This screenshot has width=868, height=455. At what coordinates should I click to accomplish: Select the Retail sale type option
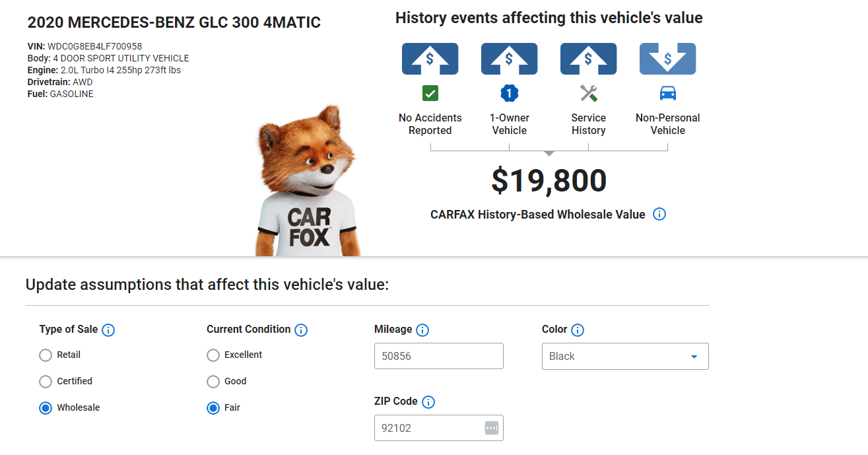45,355
